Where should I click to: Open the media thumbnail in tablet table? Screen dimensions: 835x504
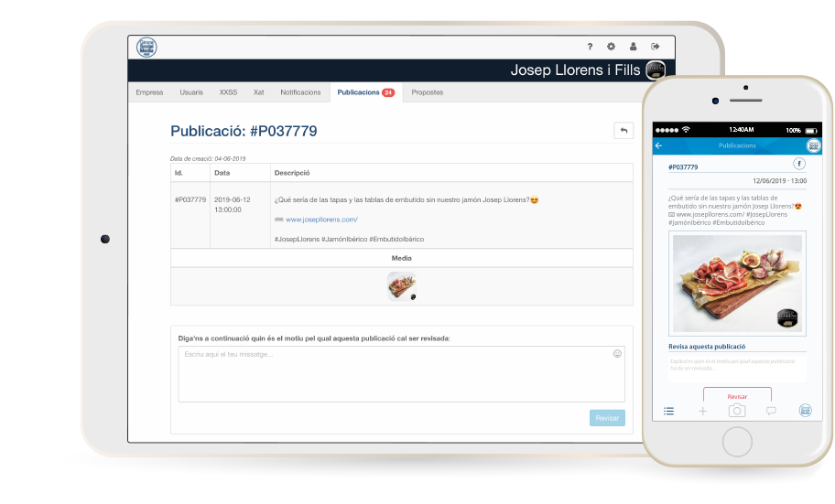402,286
